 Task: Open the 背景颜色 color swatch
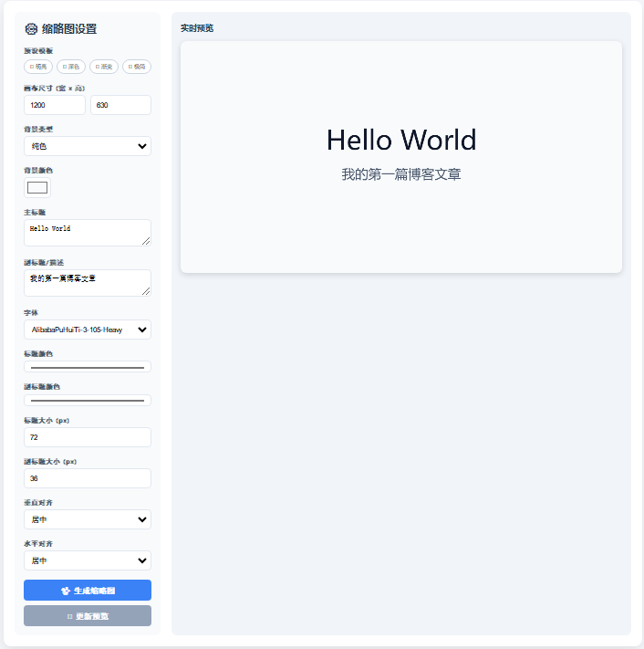37,188
